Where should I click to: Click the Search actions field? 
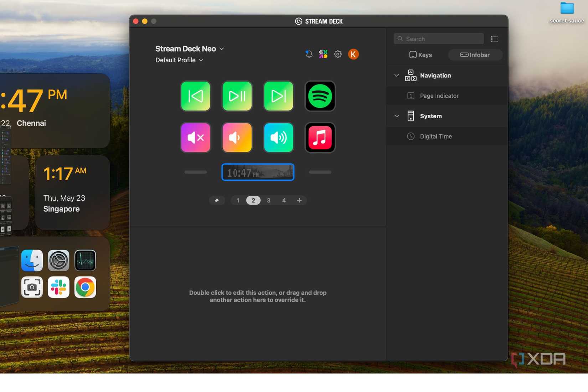[438, 38]
